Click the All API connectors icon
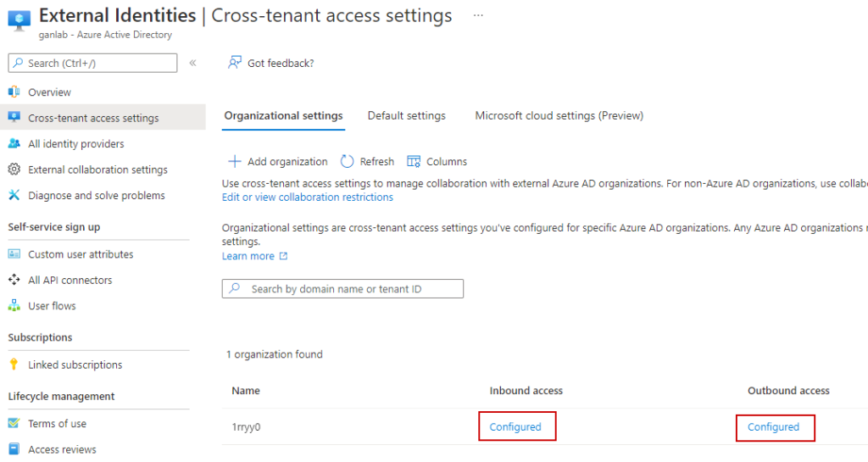 tap(14, 280)
